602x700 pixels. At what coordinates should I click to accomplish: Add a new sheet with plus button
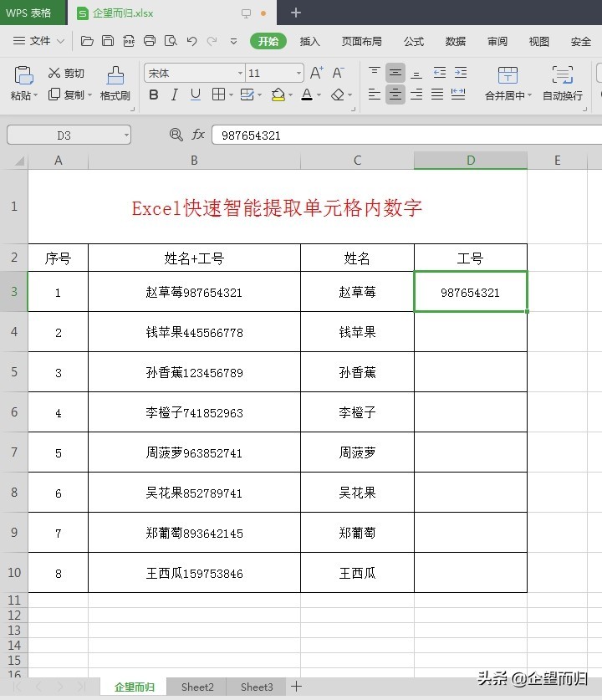[x=296, y=687]
